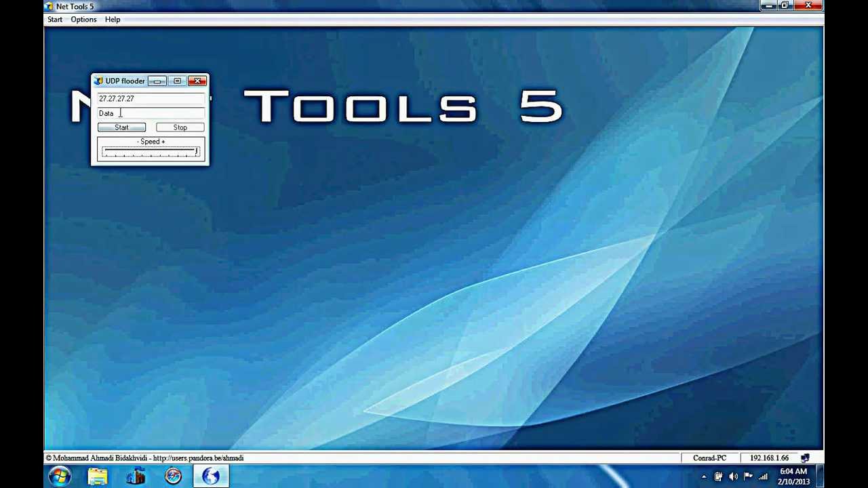Image resolution: width=868 pixels, height=488 pixels.
Task: Click the Show desktop strip
Action: [819, 476]
